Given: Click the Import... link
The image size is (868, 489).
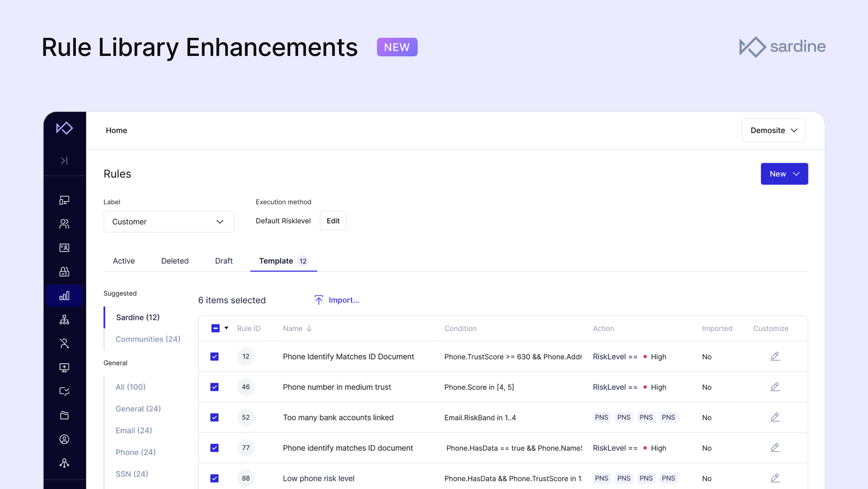Looking at the screenshot, I should tap(344, 300).
